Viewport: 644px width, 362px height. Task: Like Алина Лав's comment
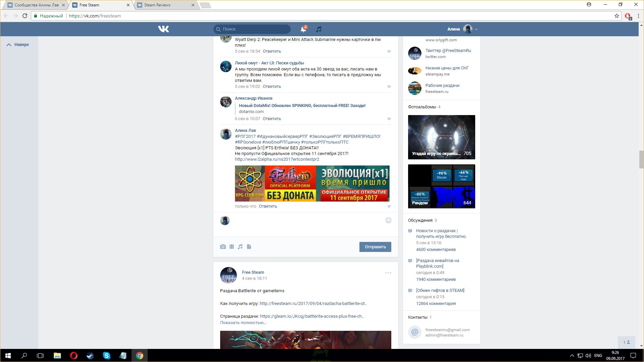[x=389, y=206]
